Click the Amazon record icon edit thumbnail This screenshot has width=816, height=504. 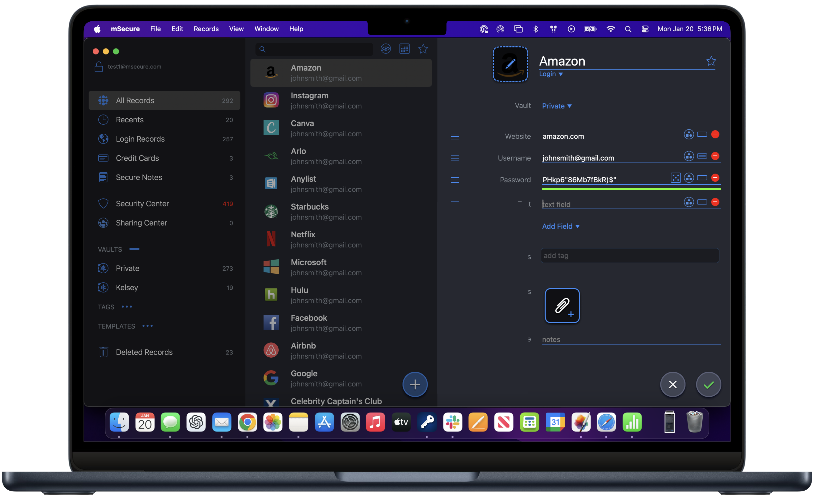(510, 64)
